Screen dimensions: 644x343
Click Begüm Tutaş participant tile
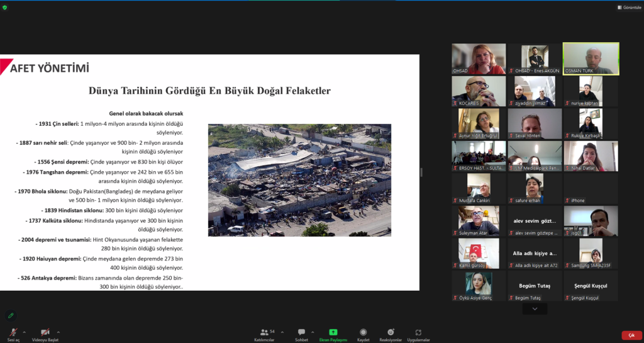[x=535, y=286]
